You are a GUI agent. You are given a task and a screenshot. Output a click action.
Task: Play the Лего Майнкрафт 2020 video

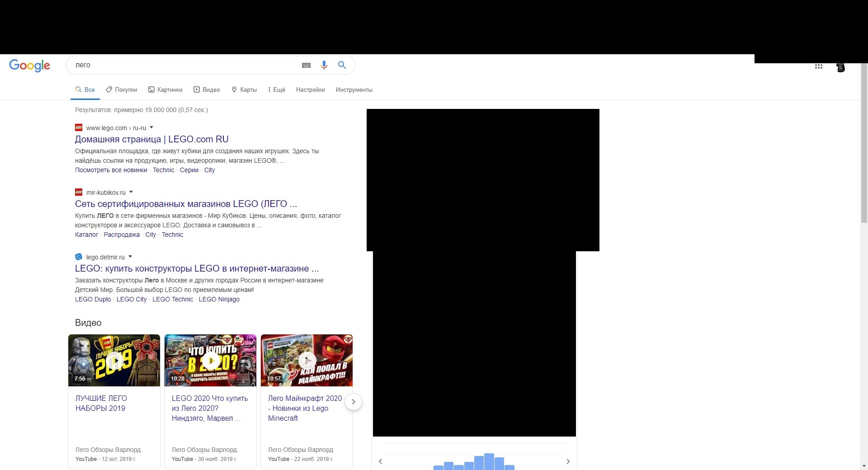click(307, 360)
